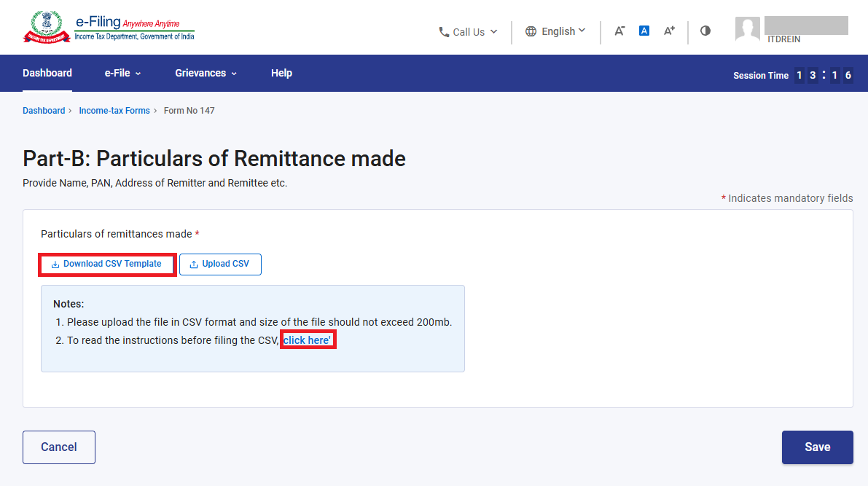Go to the Dashboard tab
Viewport: 868px width, 486px height.
47,73
